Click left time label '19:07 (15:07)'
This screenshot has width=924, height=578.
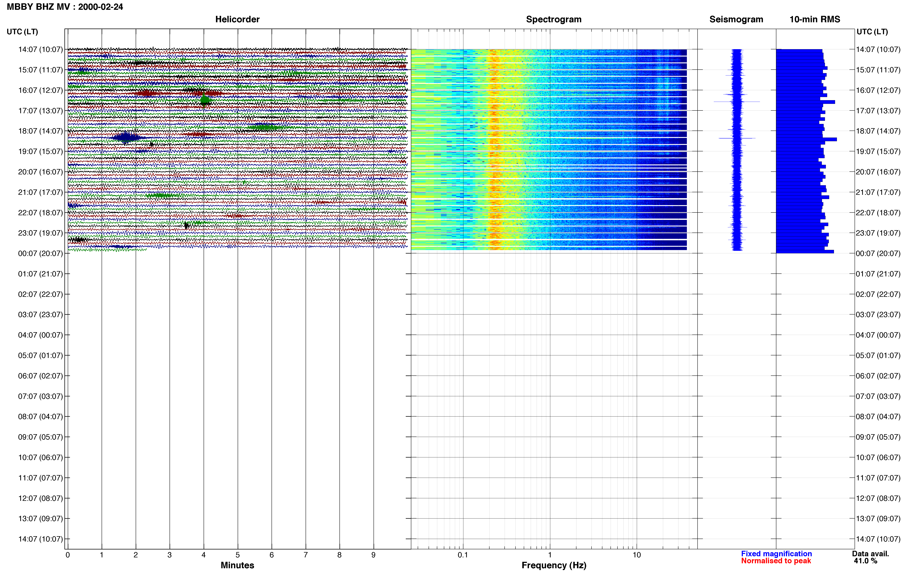(41, 151)
